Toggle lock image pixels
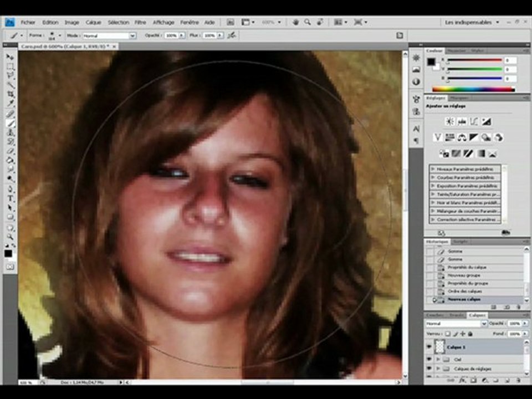The height and width of the screenshot is (399, 532). coord(456,334)
